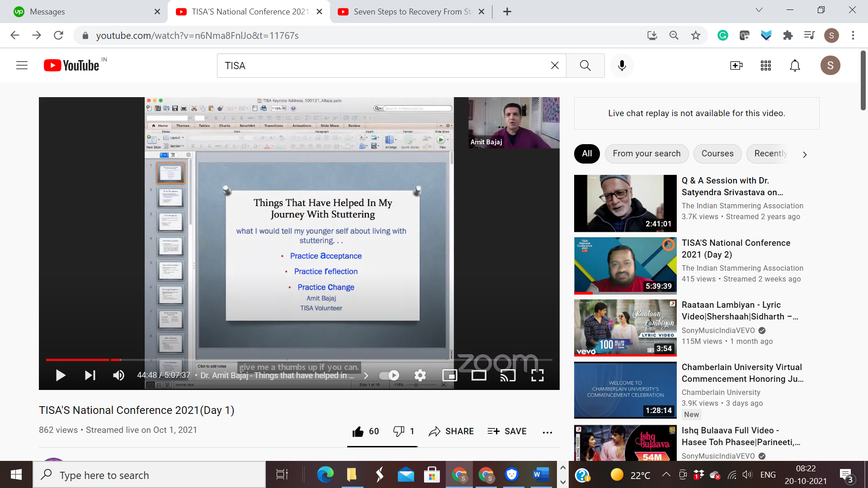The width and height of the screenshot is (868, 488).
Task: Select the From your search chip
Action: (x=646, y=154)
